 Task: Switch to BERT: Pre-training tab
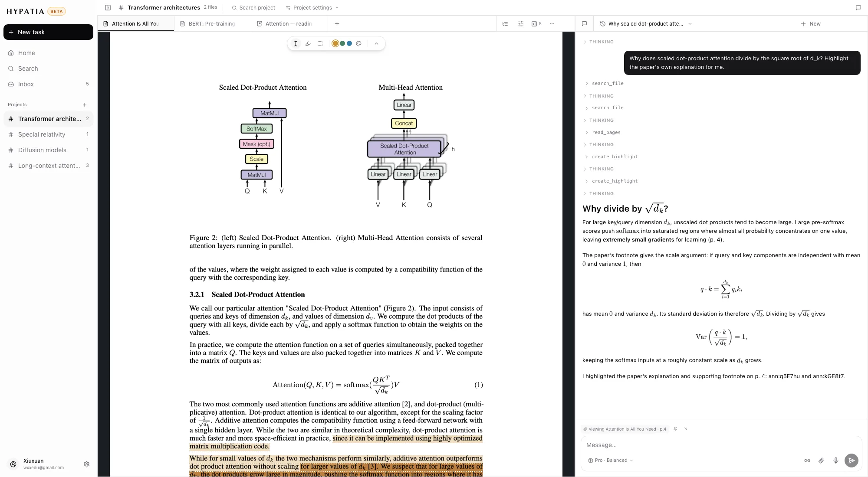tap(213, 24)
